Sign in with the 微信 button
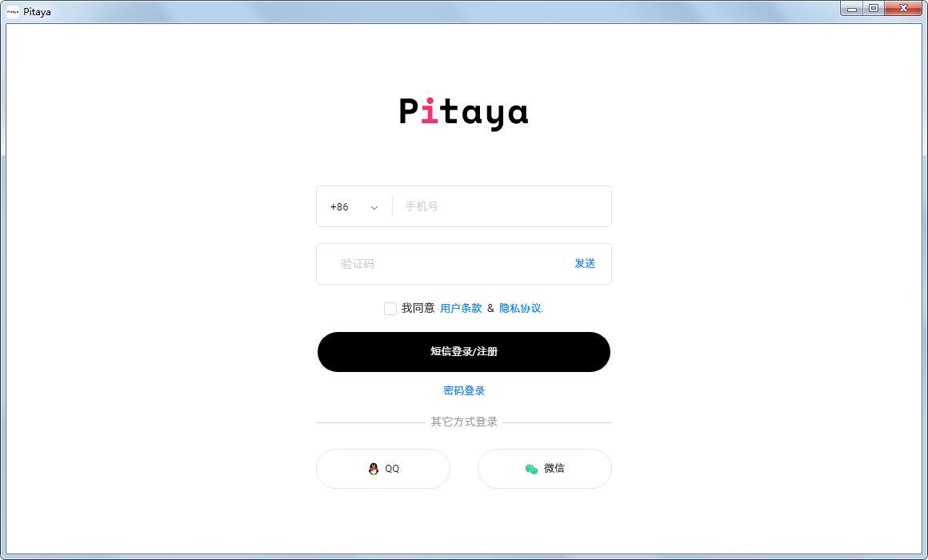This screenshot has width=928, height=560. click(x=545, y=469)
